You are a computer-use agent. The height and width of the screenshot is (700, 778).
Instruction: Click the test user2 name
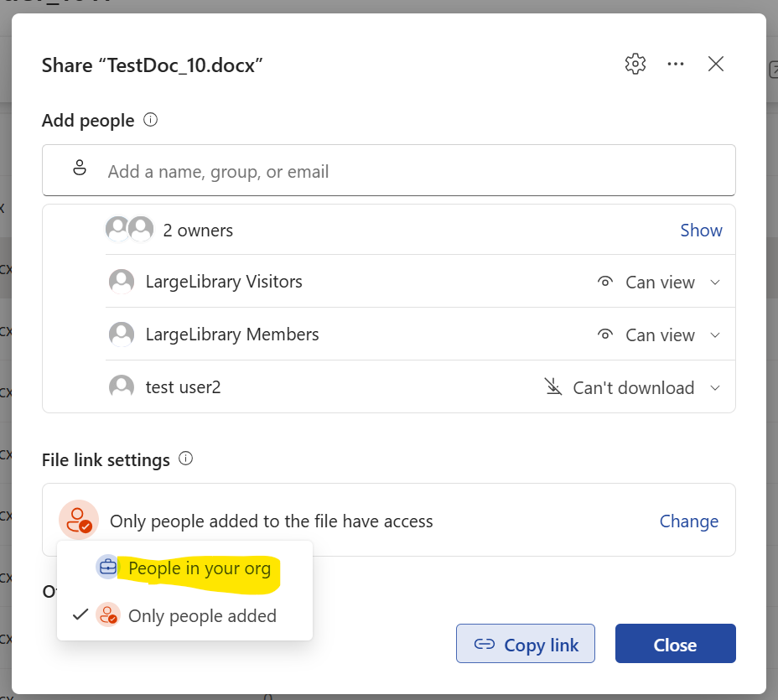click(x=183, y=387)
